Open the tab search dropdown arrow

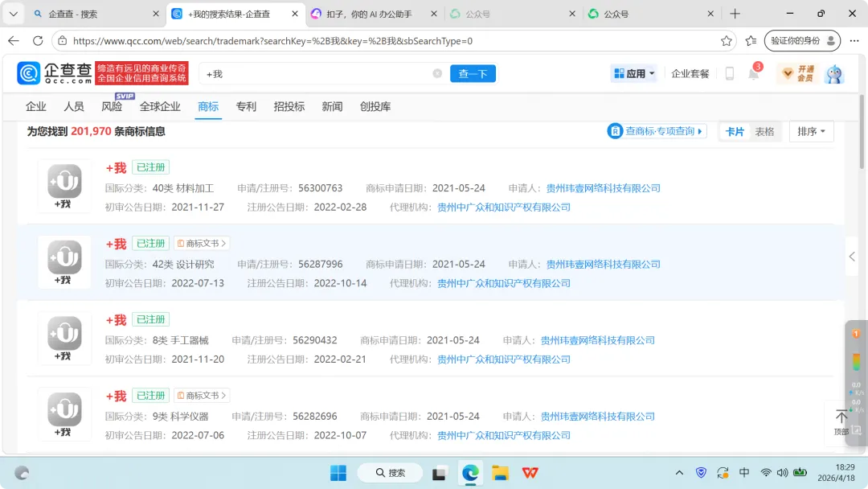pyautogui.click(x=14, y=14)
